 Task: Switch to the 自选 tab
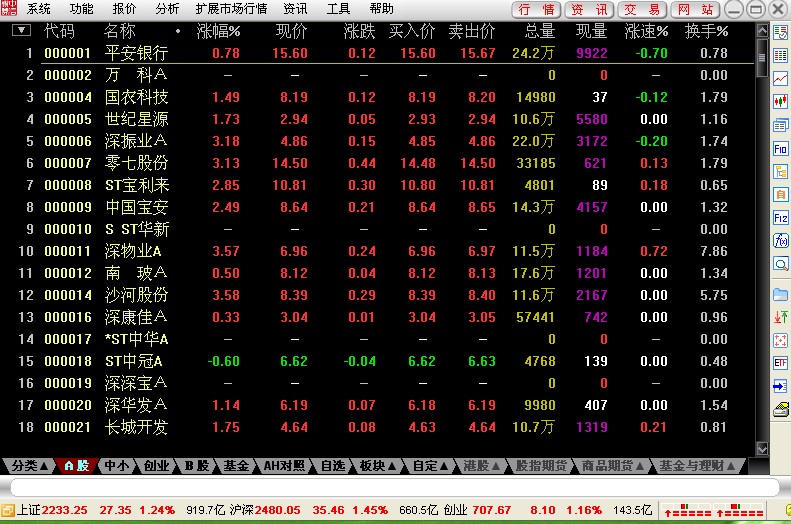click(333, 466)
